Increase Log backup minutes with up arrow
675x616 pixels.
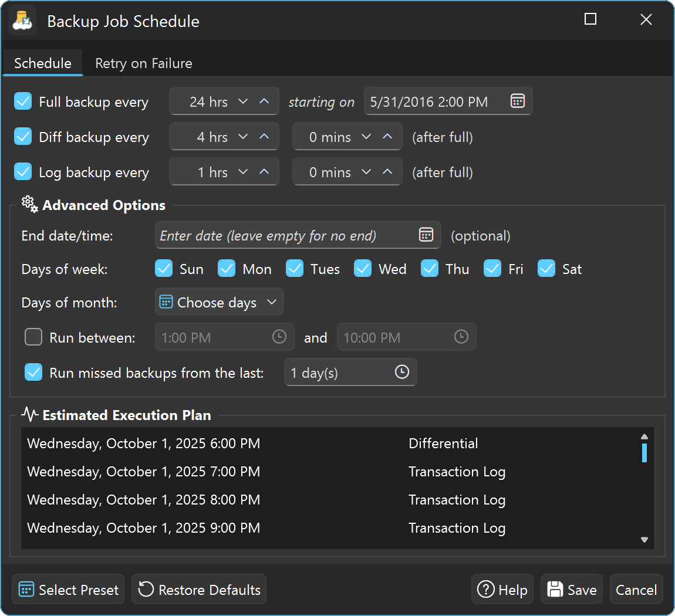point(387,172)
